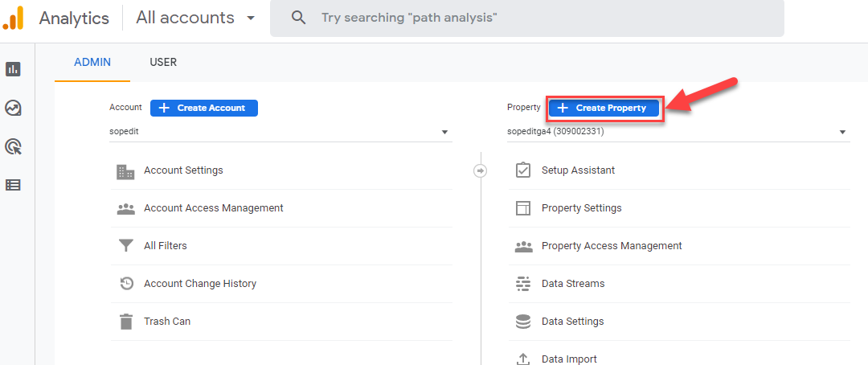This screenshot has width=868, height=365.
Task: Open Reports from the bar chart sidebar icon
Action: [13, 69]
